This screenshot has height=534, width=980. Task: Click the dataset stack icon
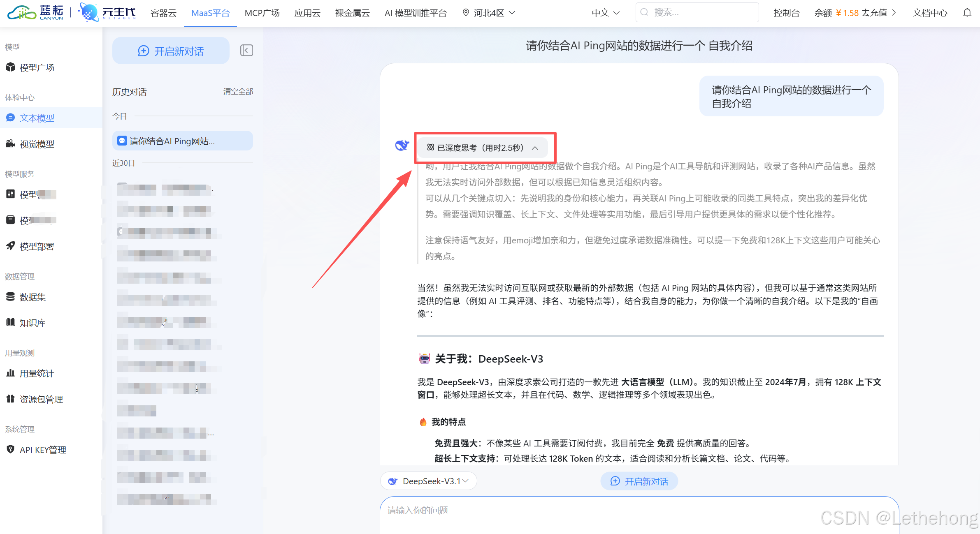click(x=10, y=296)
